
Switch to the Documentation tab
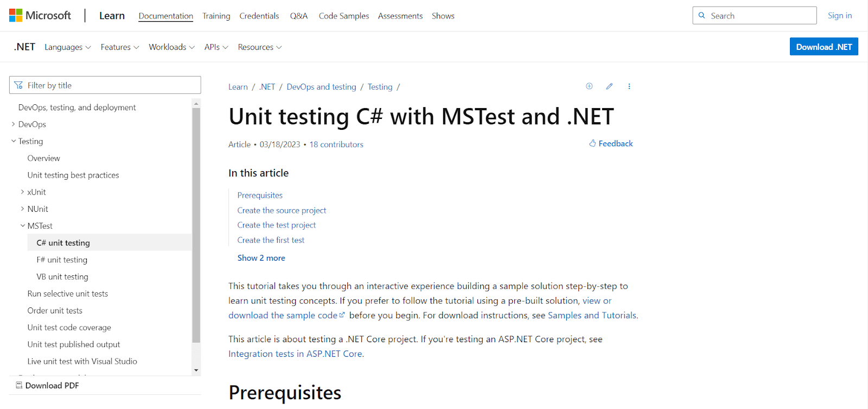point(165,16)
